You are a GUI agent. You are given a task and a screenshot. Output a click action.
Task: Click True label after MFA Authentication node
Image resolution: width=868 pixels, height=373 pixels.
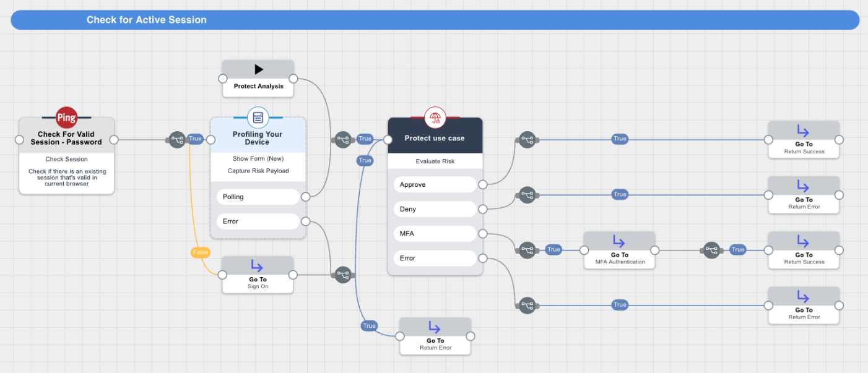(737, 250)
